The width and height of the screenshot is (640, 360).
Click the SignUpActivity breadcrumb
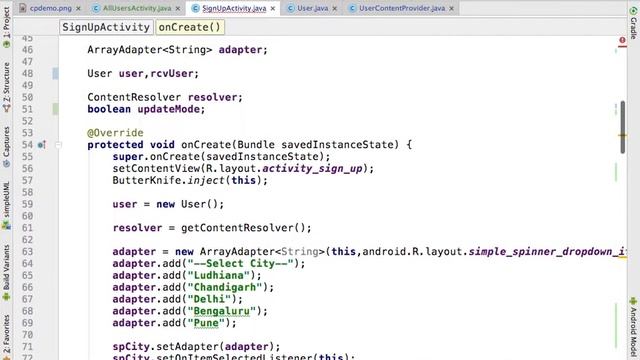point(106,27)
